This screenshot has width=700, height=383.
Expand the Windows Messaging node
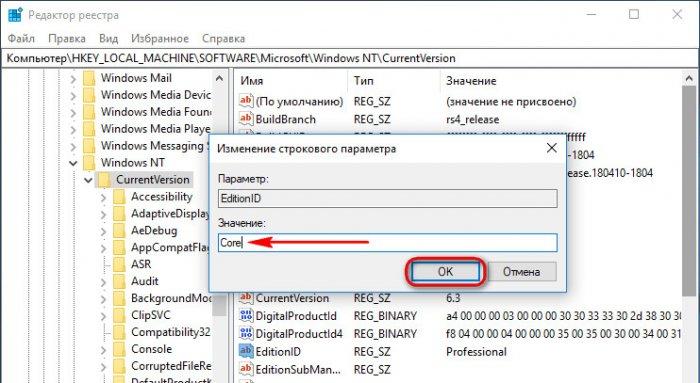click(73, 147)
